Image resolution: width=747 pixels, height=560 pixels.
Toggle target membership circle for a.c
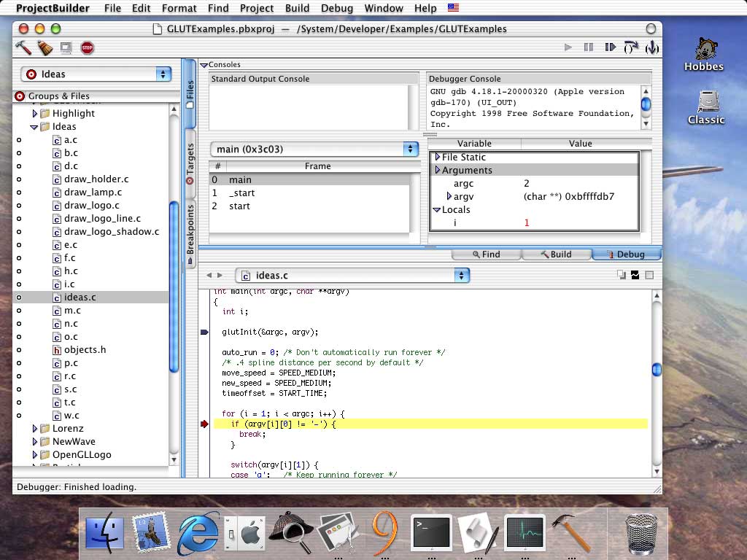(19, 140)
